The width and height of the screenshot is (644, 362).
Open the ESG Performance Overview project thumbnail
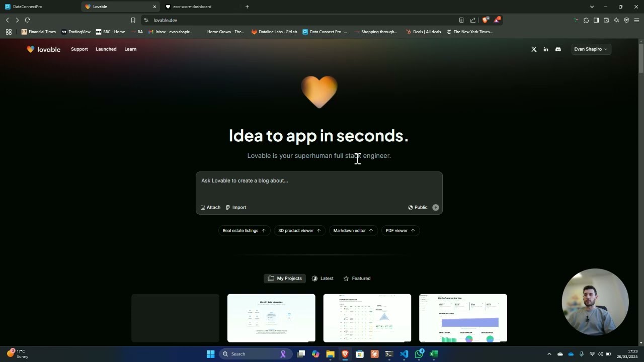pyautogui.click(x=463, y=318)
